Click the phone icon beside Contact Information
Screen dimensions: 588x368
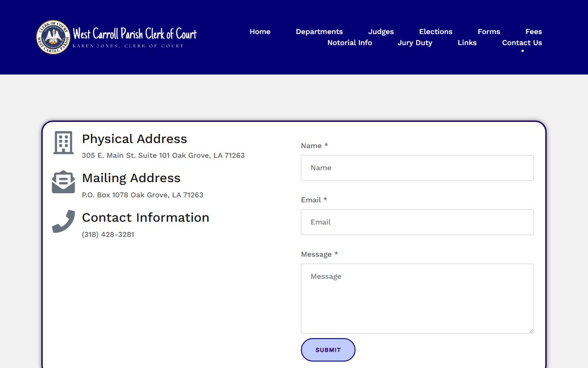coord(63,221)
